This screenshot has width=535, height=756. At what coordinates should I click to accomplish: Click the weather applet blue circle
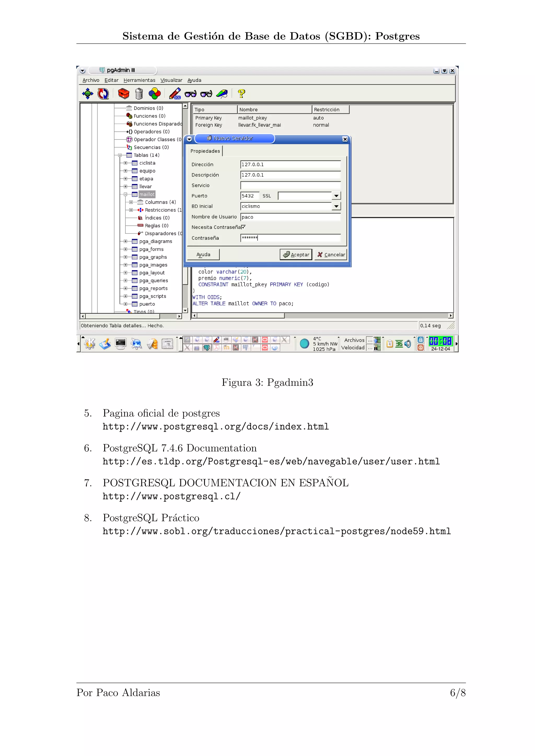tap(304, 344)
